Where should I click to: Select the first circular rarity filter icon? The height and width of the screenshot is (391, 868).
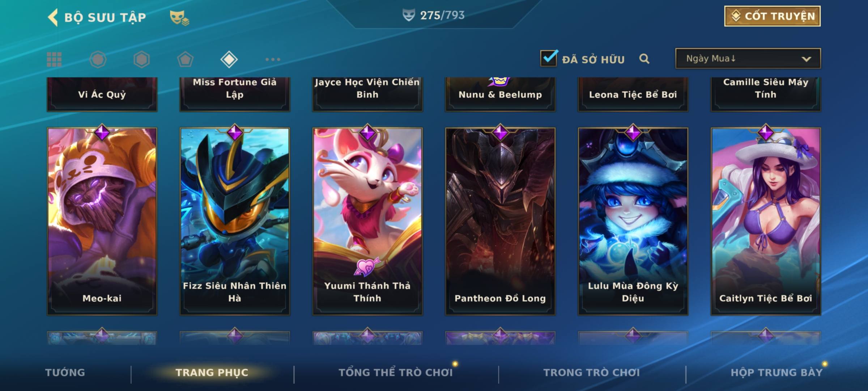tap(98, 59)
